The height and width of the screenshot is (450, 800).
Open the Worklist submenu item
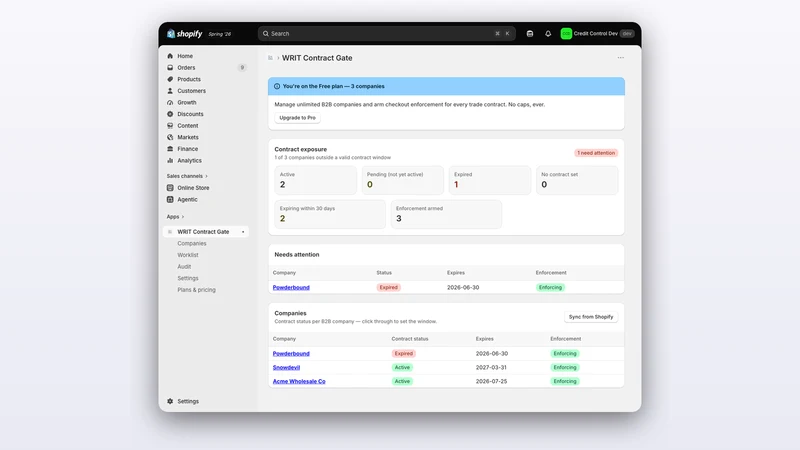coord(188,255)
